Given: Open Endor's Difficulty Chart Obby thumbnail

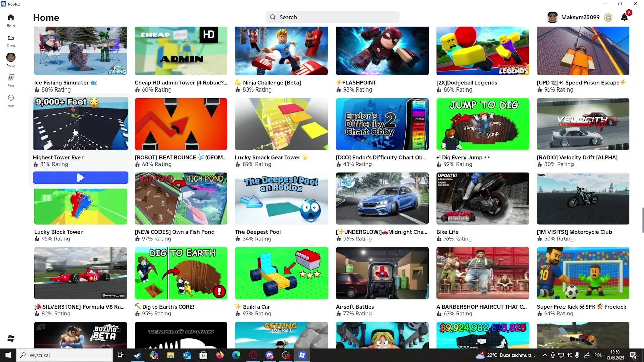Looking at the screenshot, I should (382, 124).
